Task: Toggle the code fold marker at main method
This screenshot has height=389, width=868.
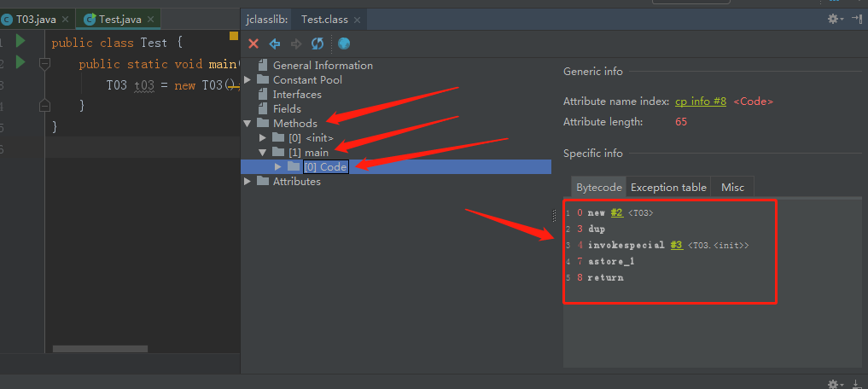Action: tap(45, 64)
